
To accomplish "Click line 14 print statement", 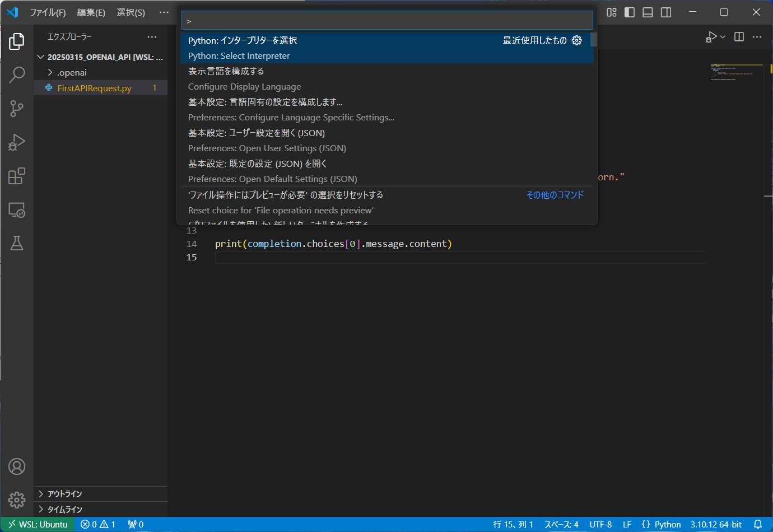I will (333, 244).
